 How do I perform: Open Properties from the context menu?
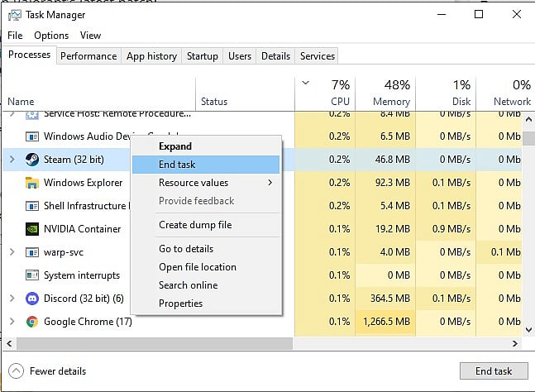206,304
